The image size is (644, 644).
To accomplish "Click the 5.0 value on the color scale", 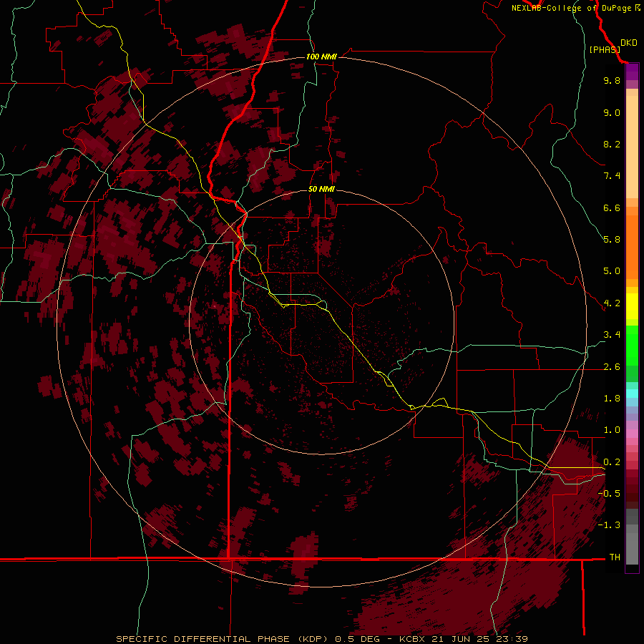I will click(612, 271).
